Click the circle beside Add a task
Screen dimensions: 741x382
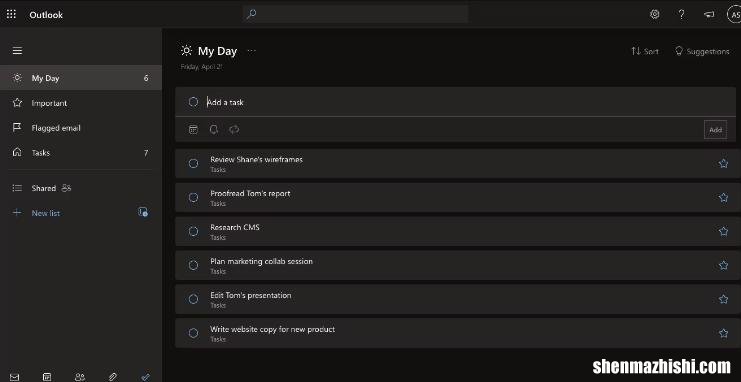coord(193,102)
